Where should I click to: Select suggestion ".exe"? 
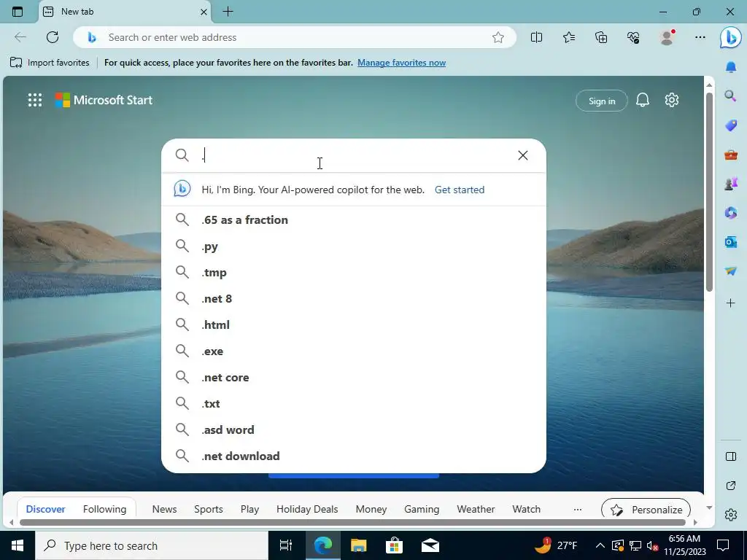pyautogui.click(x=354, y=351)
